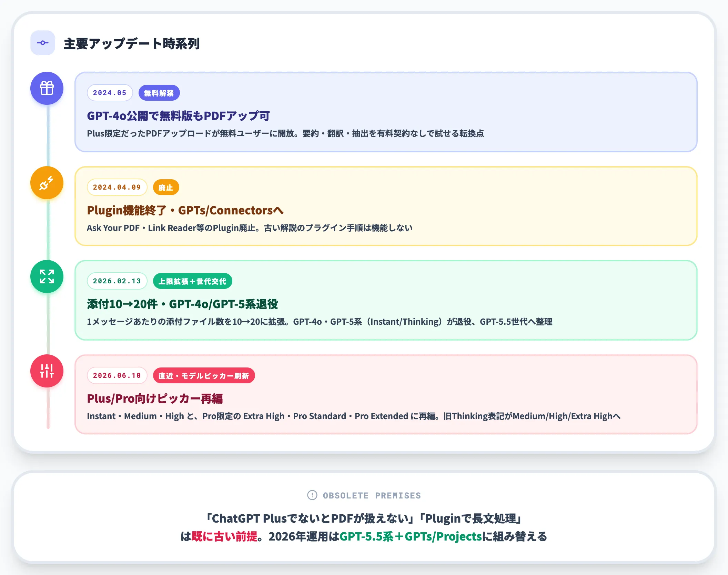Click the green text GPT-5.5系＋GPTs/Projects

coord(411,536)
